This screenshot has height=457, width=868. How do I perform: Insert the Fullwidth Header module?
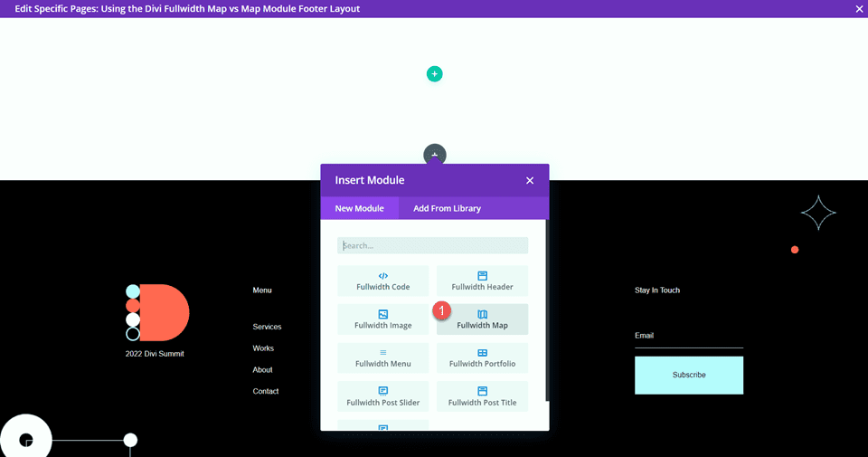482,281
